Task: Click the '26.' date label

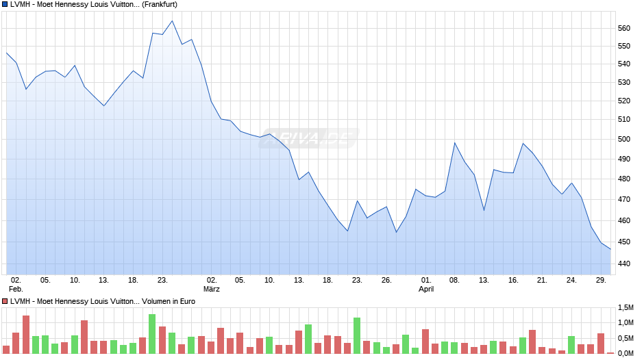Action: tap(386, 280)
